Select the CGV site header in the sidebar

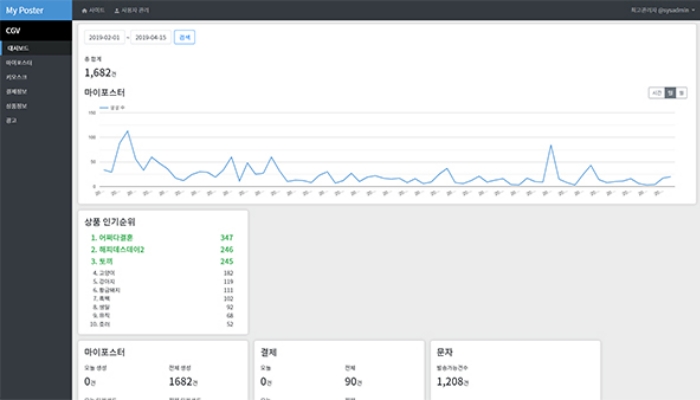click(36, 30)
